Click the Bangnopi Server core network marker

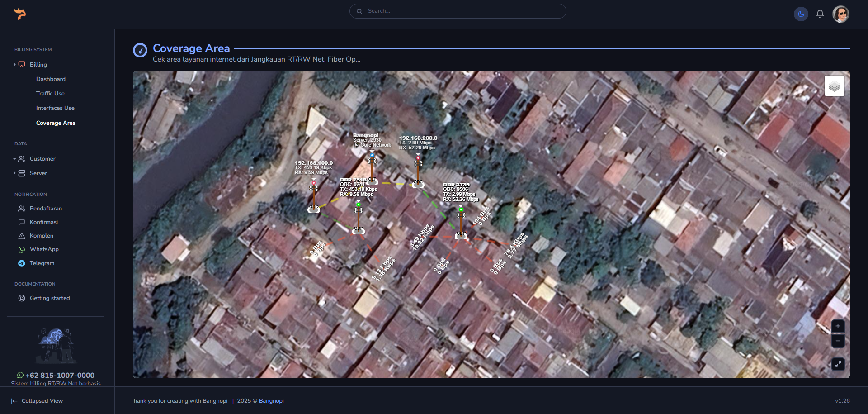(372, 156)
